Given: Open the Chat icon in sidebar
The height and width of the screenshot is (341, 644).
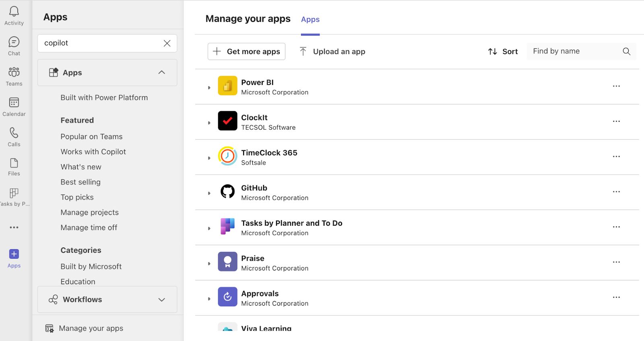Looking at the screenshot, I should coord(14,42).
